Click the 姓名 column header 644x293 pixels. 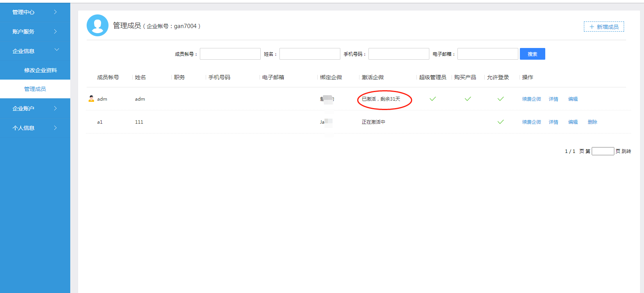141,77
